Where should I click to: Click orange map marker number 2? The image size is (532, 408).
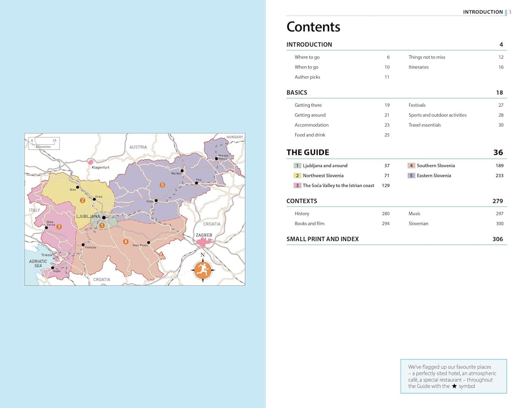(83, 200)
